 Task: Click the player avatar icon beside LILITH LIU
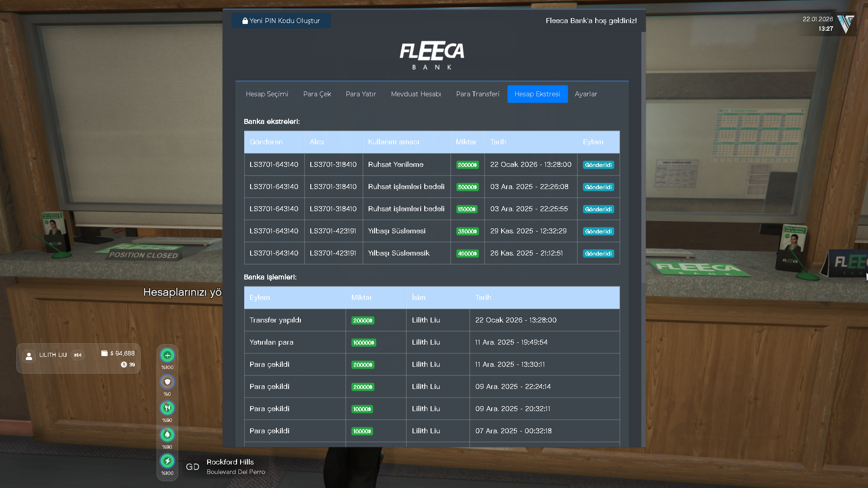point(29,356)
